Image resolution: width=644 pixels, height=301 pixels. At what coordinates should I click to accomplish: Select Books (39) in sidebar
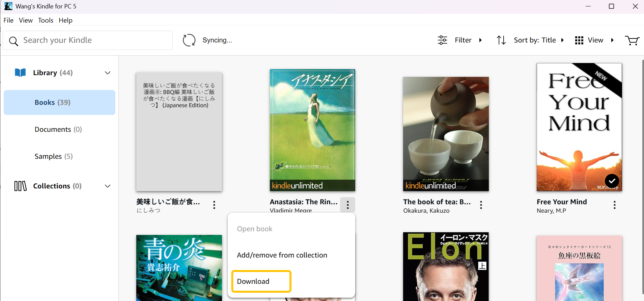tap(59, 102)
